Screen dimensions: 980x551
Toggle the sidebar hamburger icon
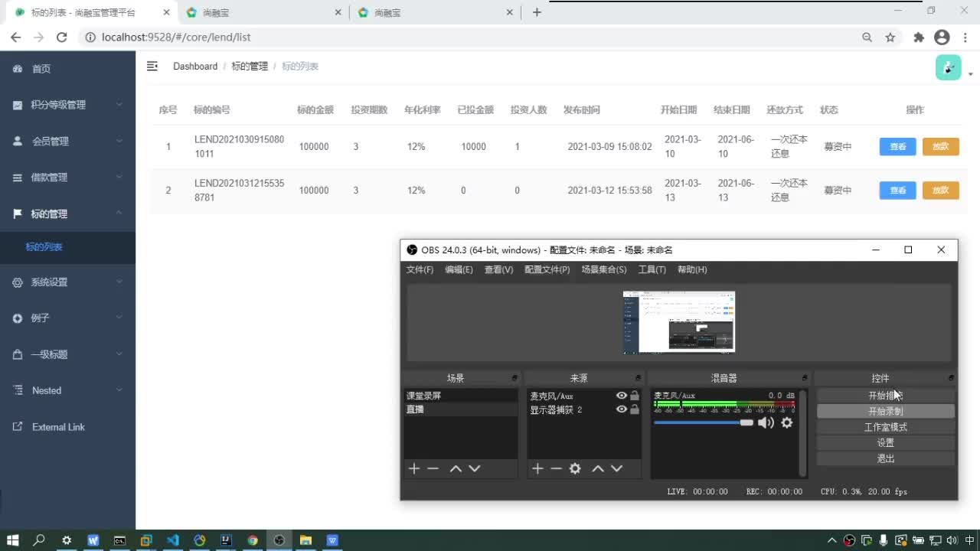pos(152,67)
